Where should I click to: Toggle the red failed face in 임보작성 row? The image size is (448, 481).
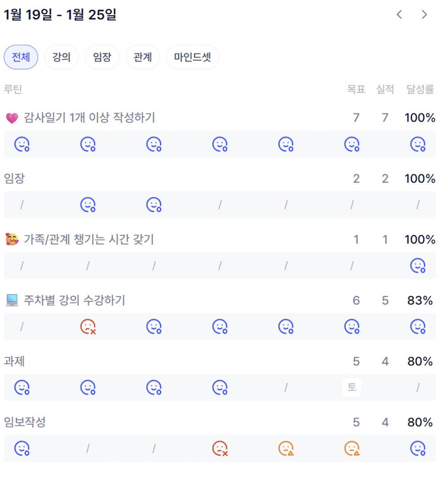220,448
